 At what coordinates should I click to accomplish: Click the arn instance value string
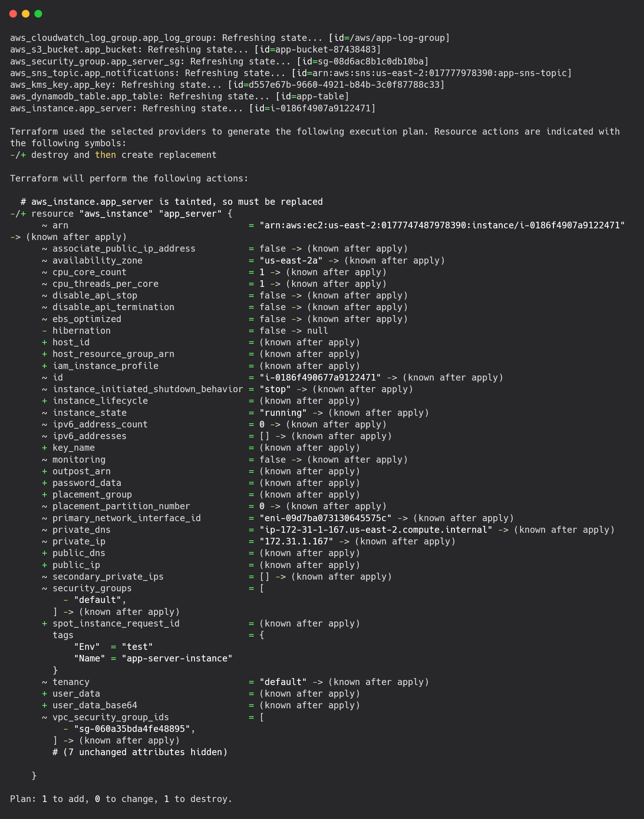(442, 226)
